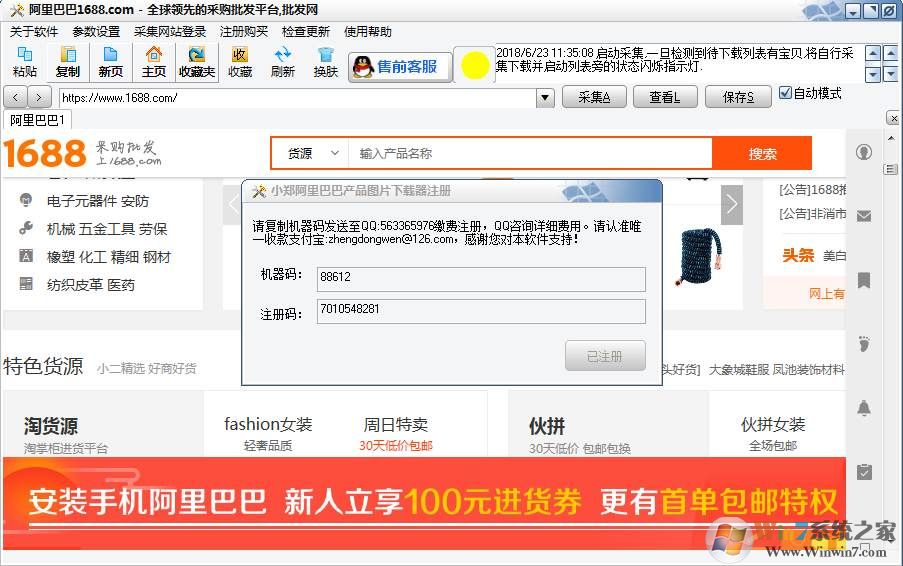Show next carousel slide arrow
The image size is (903, 566).
(731, 204)
